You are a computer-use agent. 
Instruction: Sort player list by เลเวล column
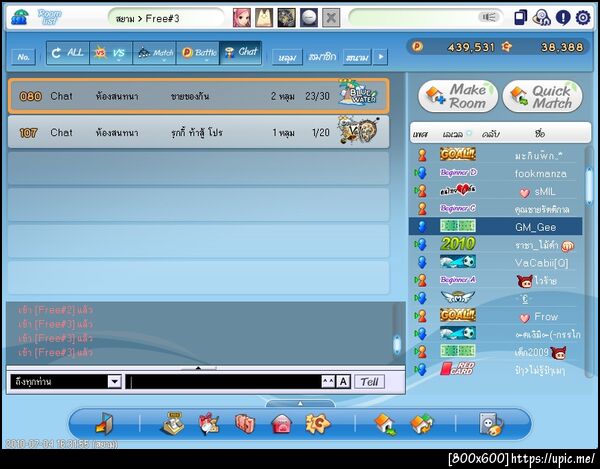click(453, 134)
